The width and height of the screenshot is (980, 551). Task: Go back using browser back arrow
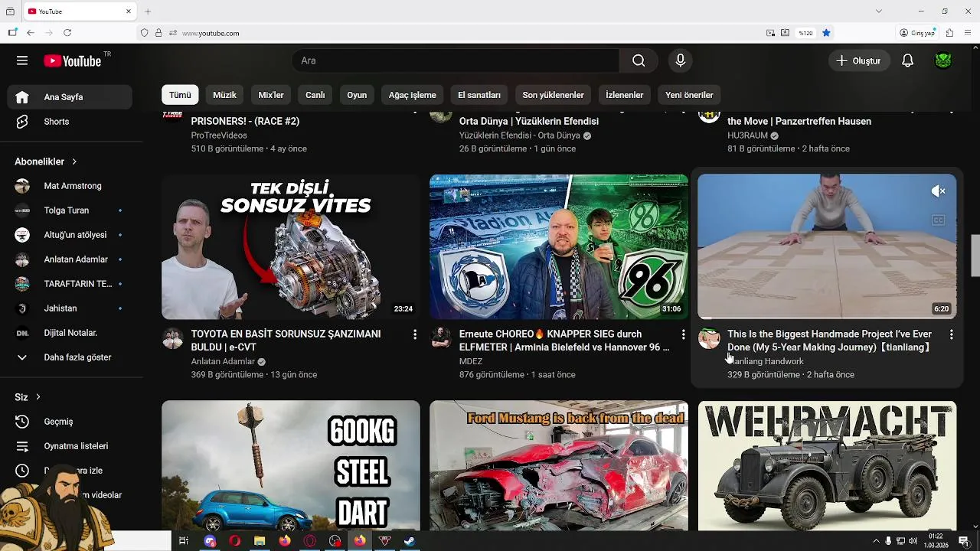tap(31, 33)
